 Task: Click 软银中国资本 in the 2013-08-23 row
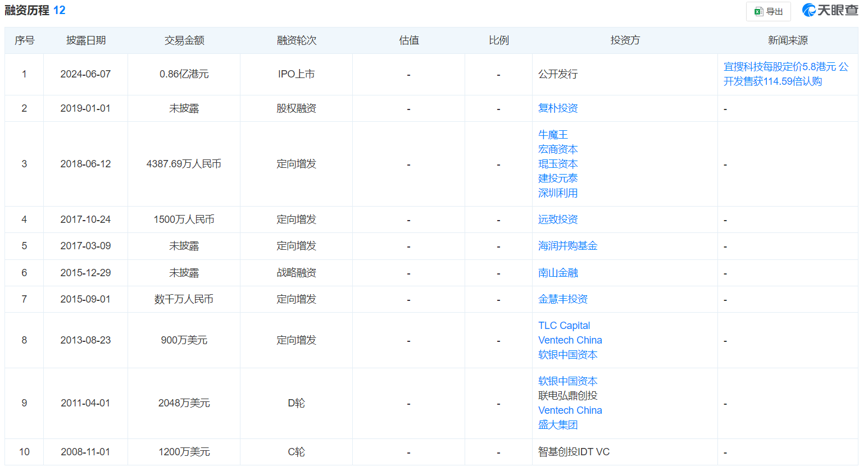pos(568,355)
